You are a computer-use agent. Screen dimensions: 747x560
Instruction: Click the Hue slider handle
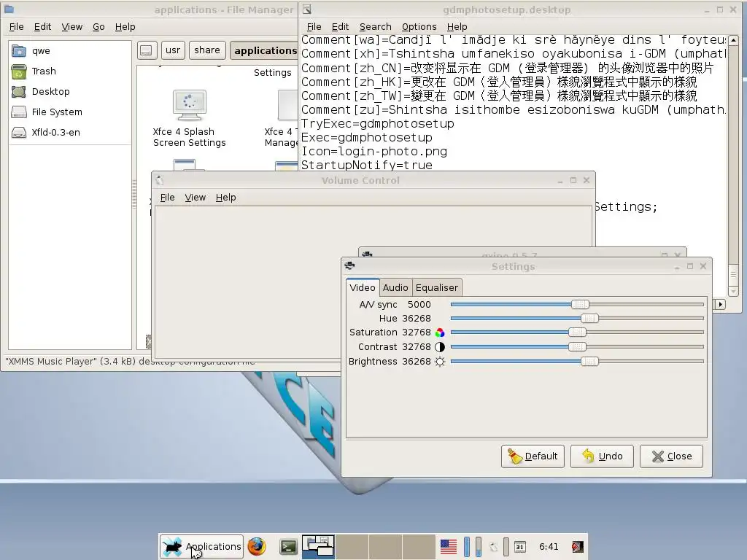(589, 318)
